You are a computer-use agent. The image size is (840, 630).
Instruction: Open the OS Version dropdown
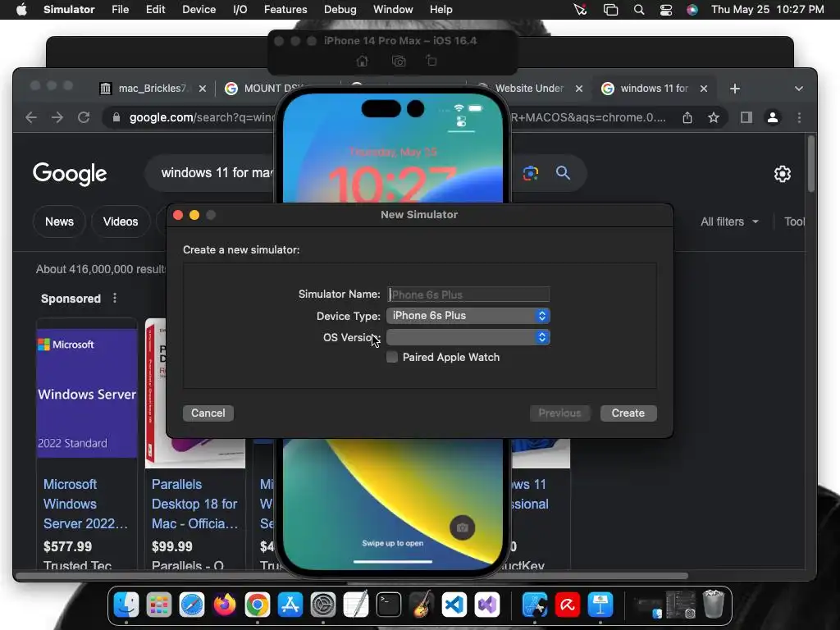pyautogui.click(x=468, y=337)
